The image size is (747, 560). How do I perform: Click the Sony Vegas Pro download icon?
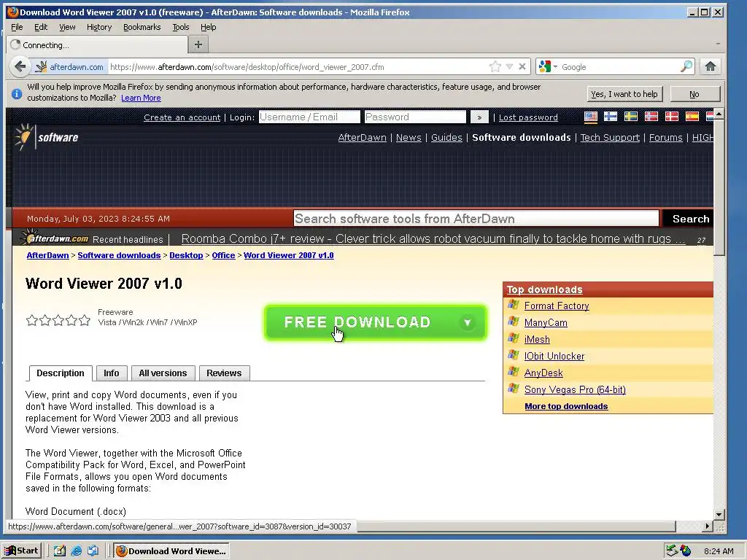(x=513, y=389)
